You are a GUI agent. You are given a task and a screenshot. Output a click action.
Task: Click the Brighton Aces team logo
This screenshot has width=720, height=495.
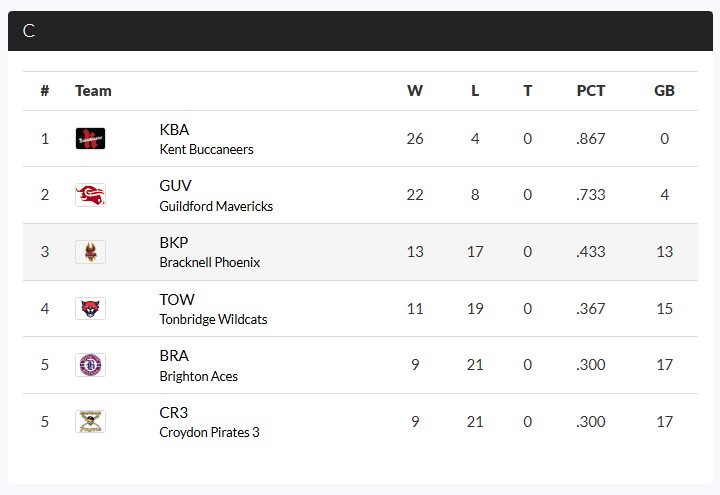click(90, 365)
